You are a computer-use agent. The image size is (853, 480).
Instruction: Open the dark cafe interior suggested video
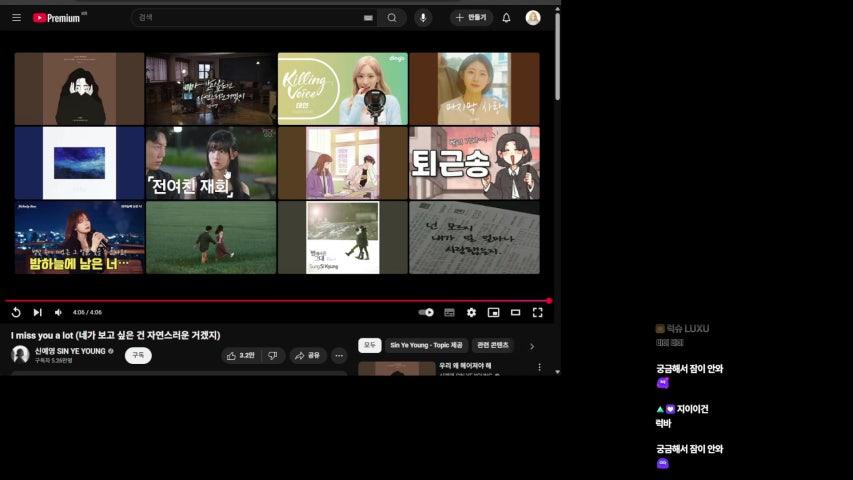[211, 89]
